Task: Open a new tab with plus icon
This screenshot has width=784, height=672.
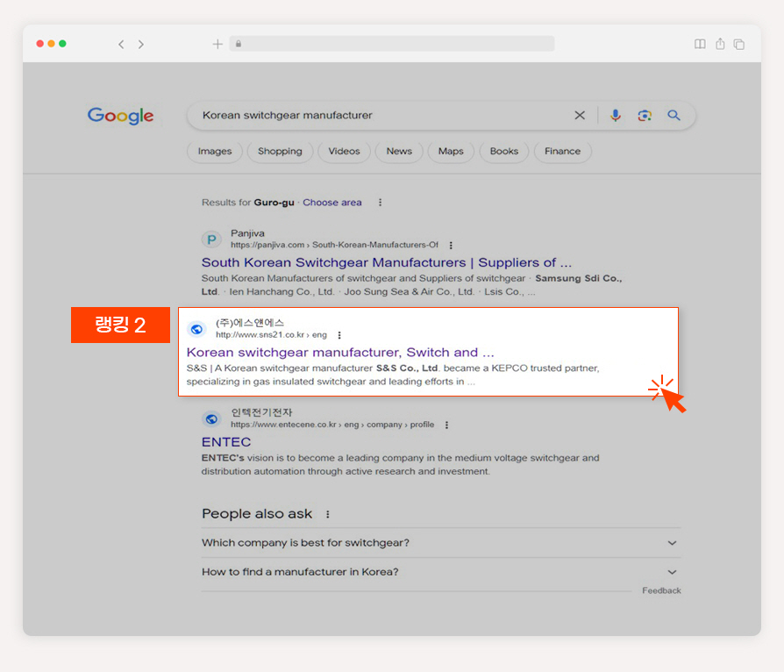Action: click(217, 44)
